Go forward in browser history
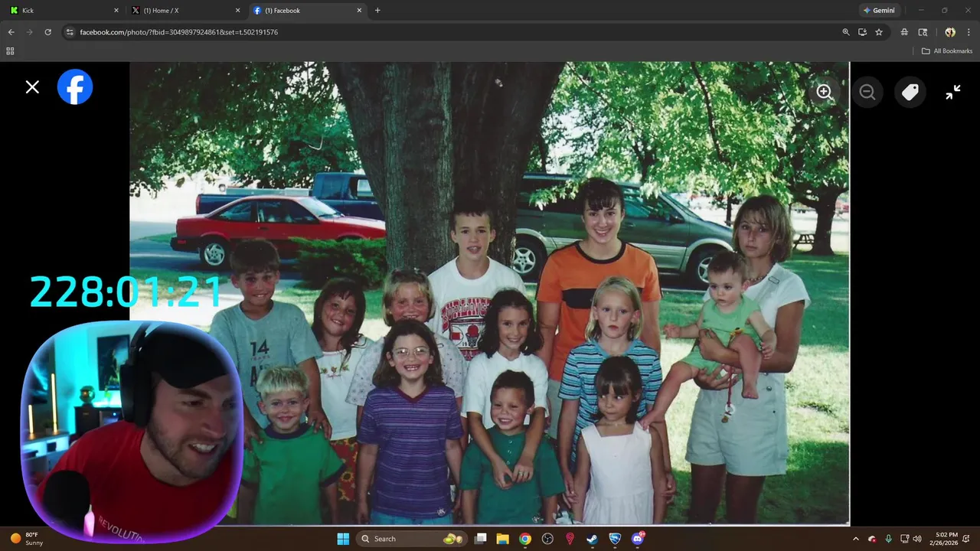The image size is (980, 551). [x=29, y=32]
